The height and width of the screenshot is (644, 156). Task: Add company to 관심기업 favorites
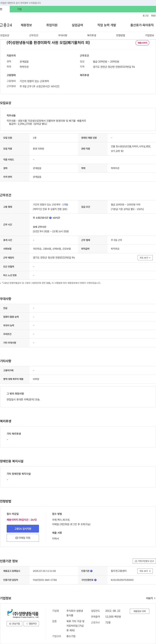(x=14, y=624)
